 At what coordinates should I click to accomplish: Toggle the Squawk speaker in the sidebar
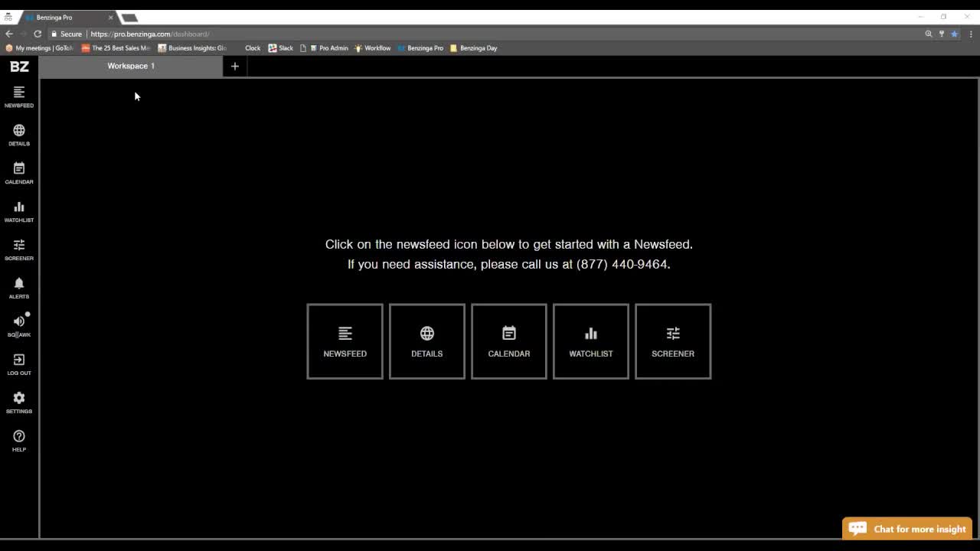[x=19, y=327]
